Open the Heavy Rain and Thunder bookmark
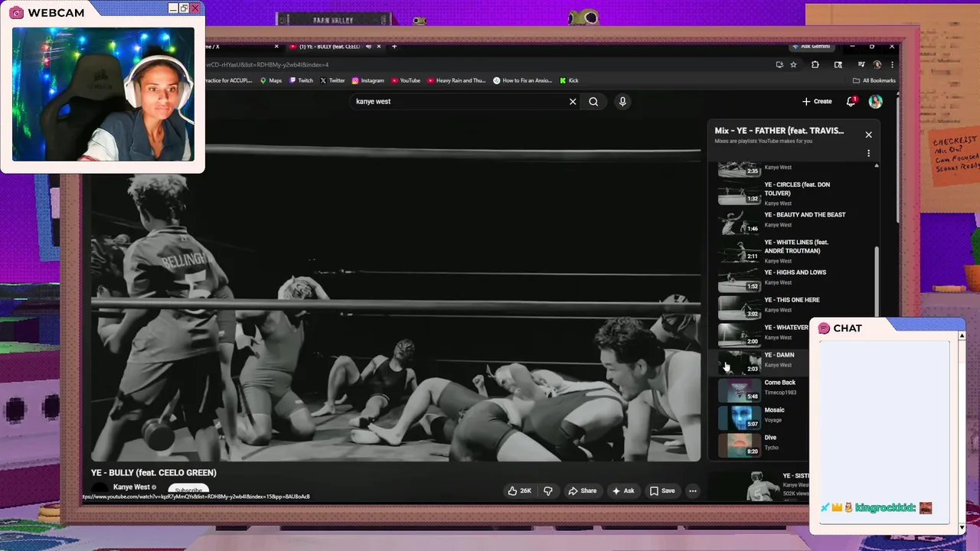 456,80
